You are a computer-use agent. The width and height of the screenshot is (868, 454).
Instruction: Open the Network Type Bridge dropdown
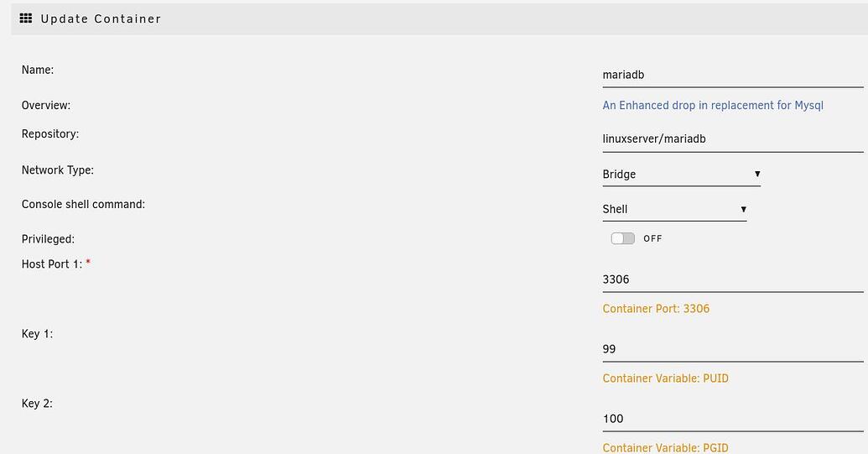tap(682, 175)
